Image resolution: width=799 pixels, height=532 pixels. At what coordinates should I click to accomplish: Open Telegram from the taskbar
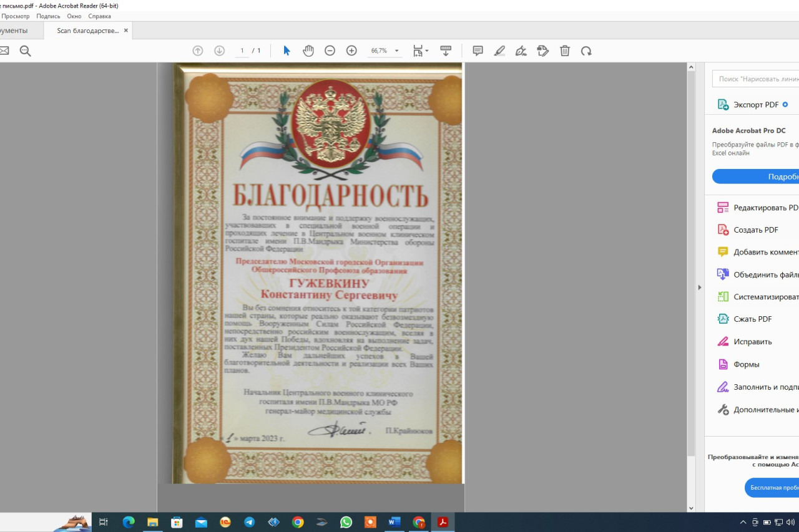point(249,522)
